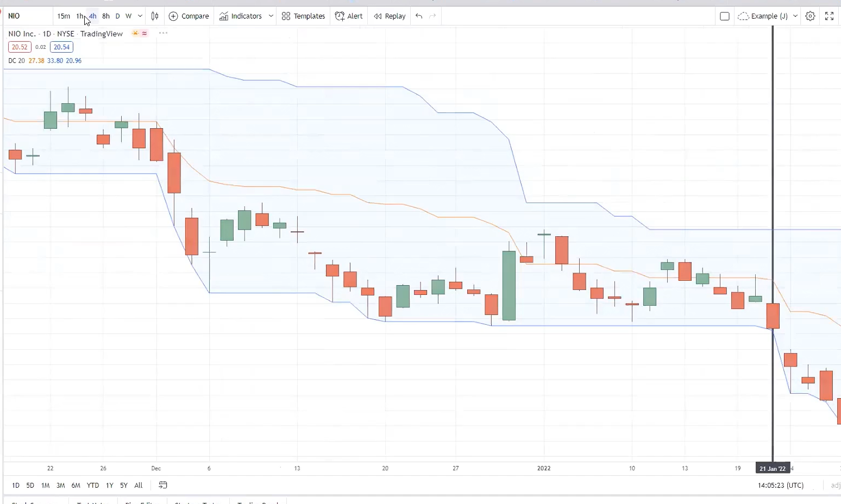Expand favorite indicators dropdown arrow
841x504 pixels.
(x=271, y=16)
